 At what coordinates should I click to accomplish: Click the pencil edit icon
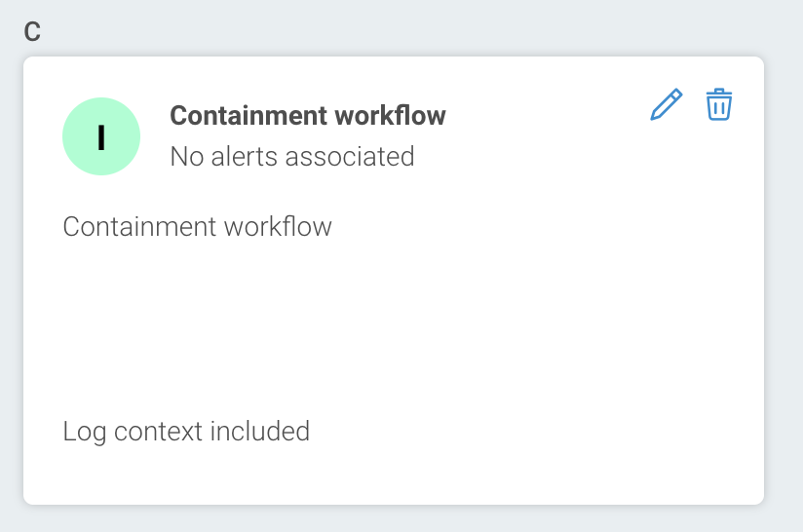coord(667,104)
